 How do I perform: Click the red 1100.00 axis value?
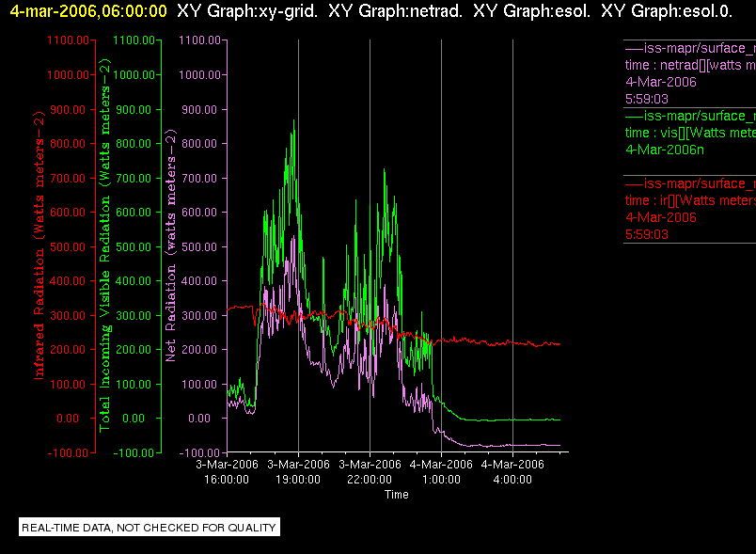pos(68,40)
